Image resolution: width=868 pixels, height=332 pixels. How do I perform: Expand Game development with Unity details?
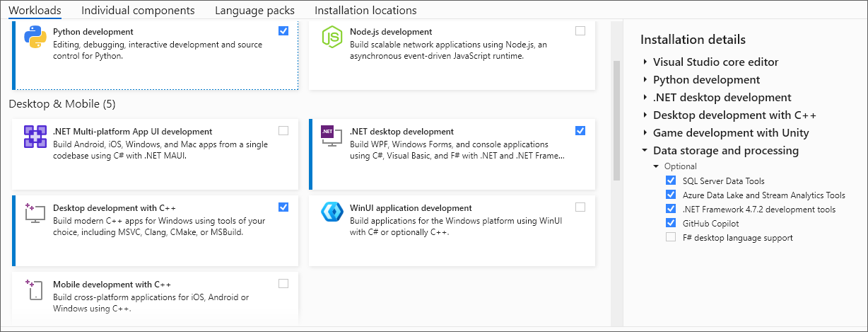pos(645,133)
